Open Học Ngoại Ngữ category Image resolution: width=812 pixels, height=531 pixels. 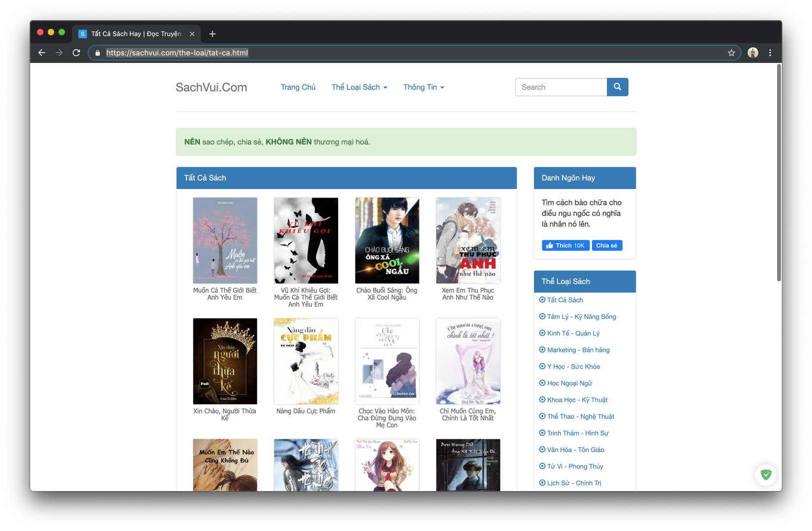(570, 383)
